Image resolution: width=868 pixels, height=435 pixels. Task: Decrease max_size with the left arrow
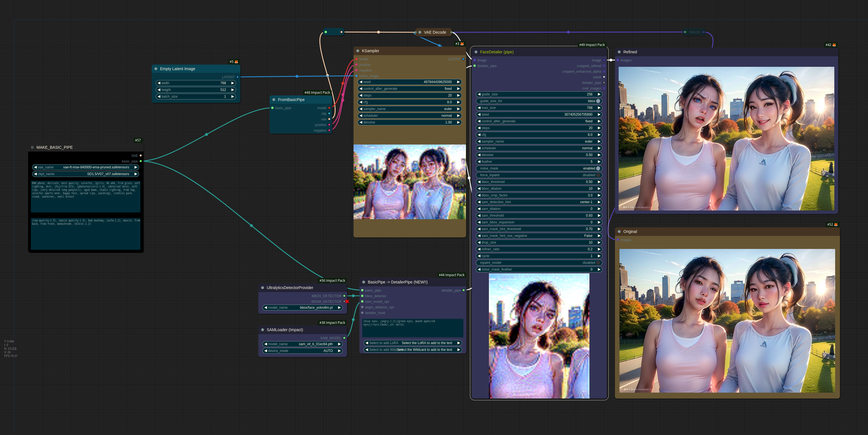479,108
